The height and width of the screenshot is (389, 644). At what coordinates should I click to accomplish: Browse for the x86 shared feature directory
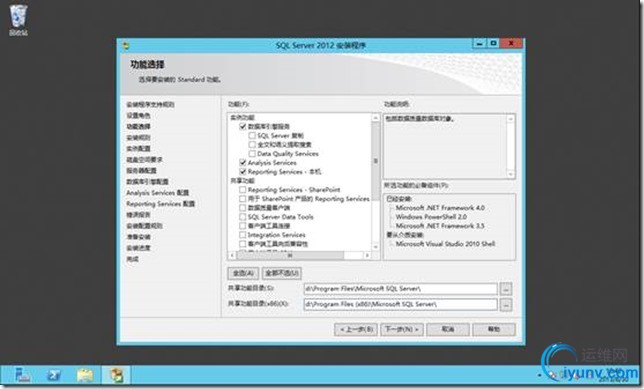pyautogui.click(x=506, y=305)
